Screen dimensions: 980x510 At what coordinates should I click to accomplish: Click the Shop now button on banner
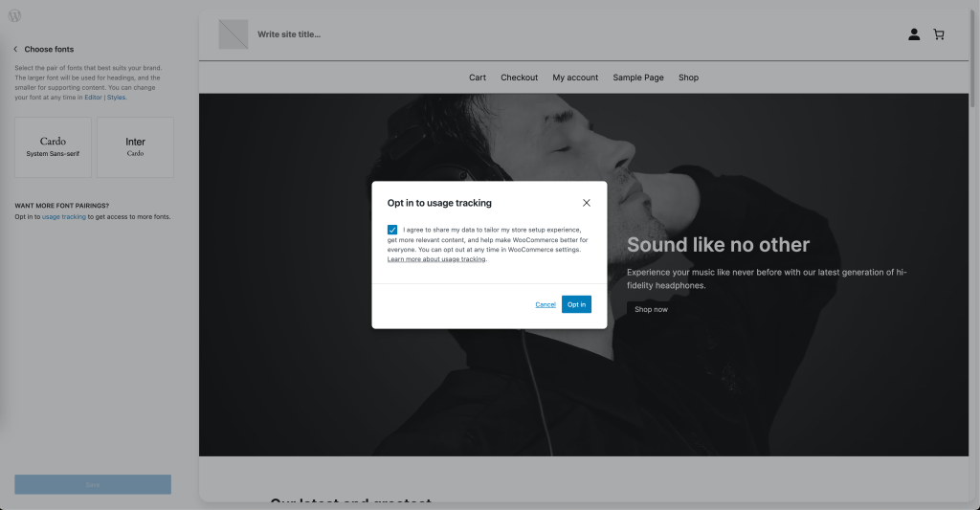[x=651, y=309]
